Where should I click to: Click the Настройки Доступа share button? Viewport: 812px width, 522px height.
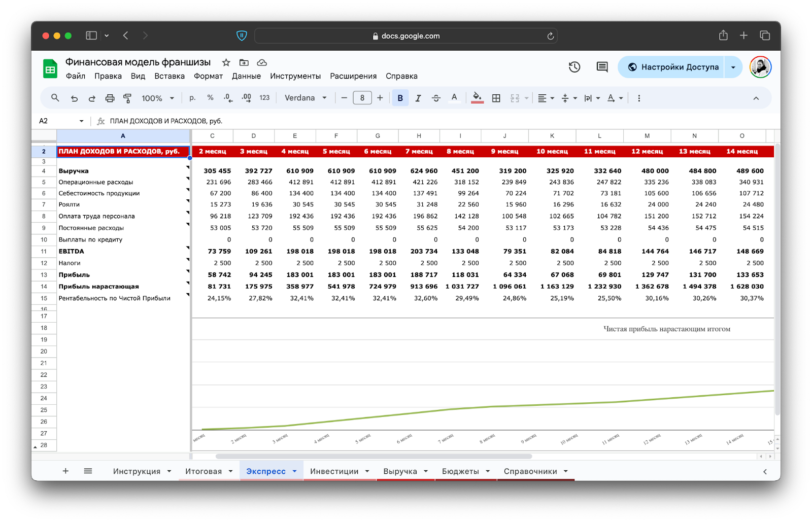673,67
